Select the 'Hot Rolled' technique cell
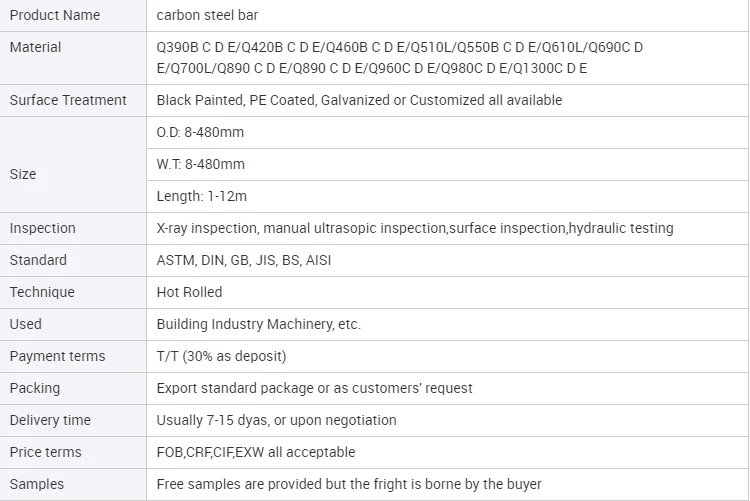 pos(189,292)
